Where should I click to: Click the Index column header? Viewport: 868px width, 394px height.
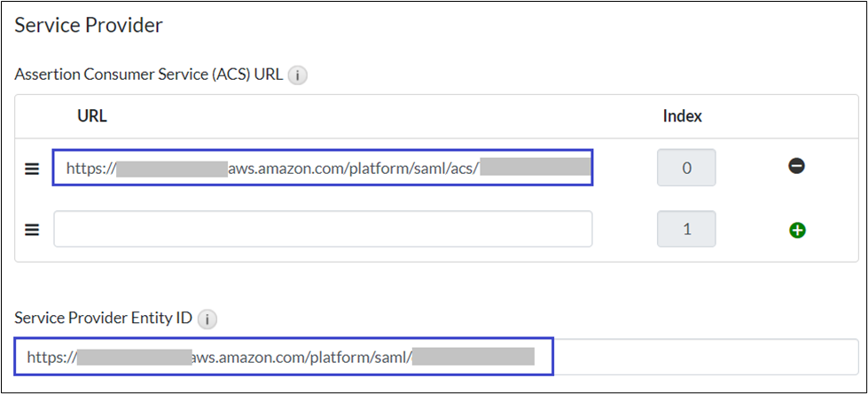(x=683, y=116)
